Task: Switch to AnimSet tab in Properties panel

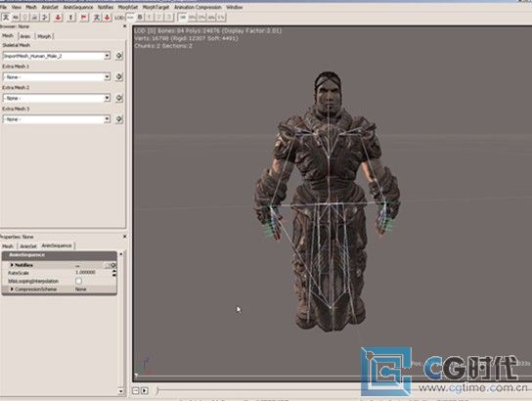Action: 27,245
